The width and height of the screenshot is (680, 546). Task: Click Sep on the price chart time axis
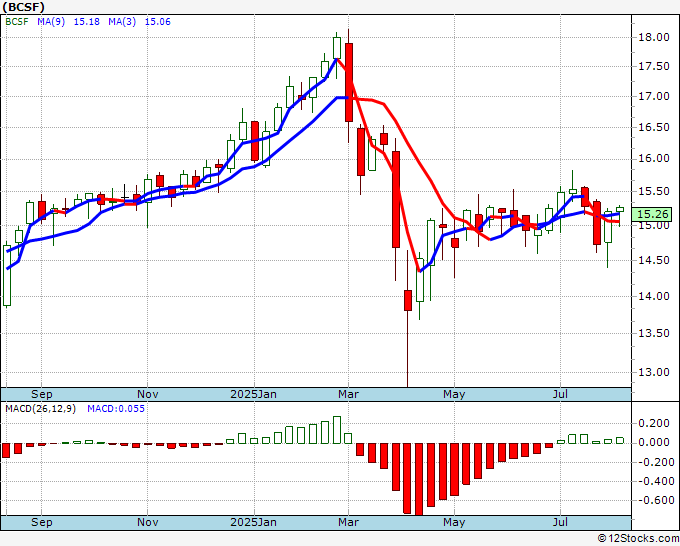tap(42, 394)
